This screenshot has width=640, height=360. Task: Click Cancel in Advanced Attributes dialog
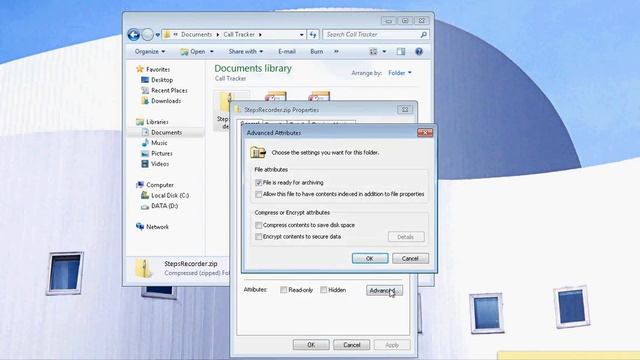410,258
